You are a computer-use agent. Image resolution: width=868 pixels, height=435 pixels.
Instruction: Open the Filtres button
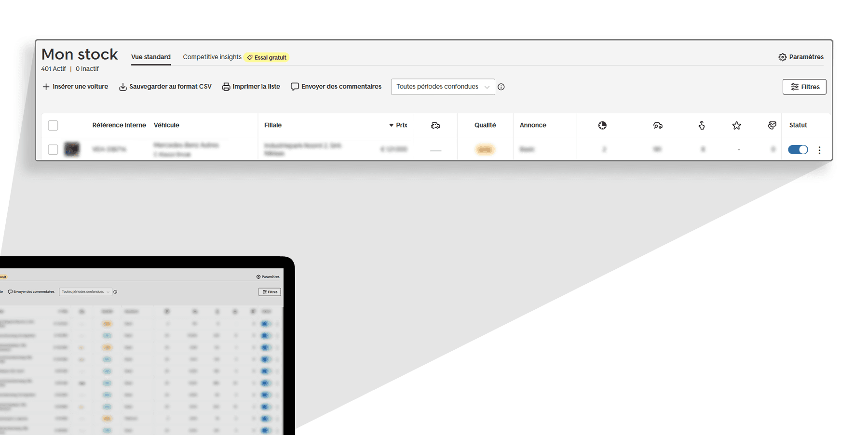coord(804,87)
